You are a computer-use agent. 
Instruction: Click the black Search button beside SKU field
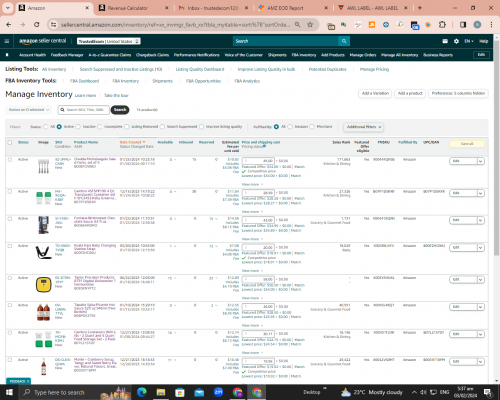click(120, 110)
